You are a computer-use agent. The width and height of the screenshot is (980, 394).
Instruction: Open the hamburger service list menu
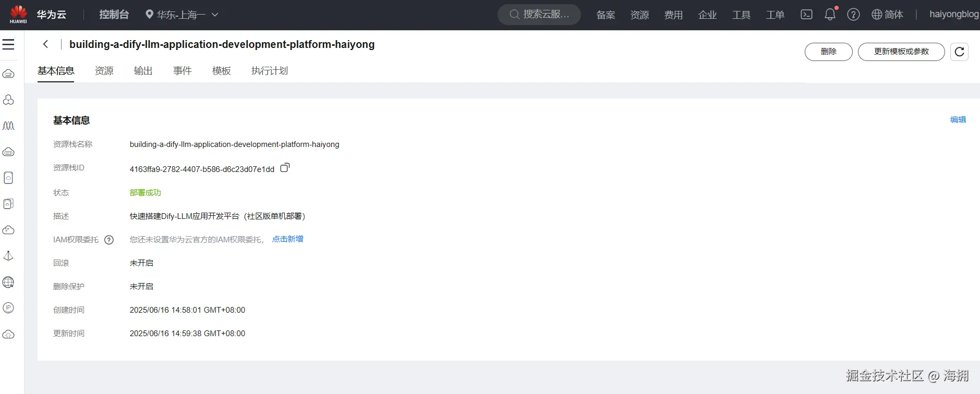(x=8, y=44)
